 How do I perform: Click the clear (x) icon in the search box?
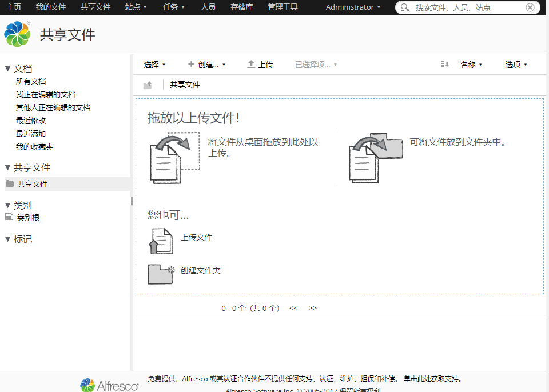(x=530, y=7)
